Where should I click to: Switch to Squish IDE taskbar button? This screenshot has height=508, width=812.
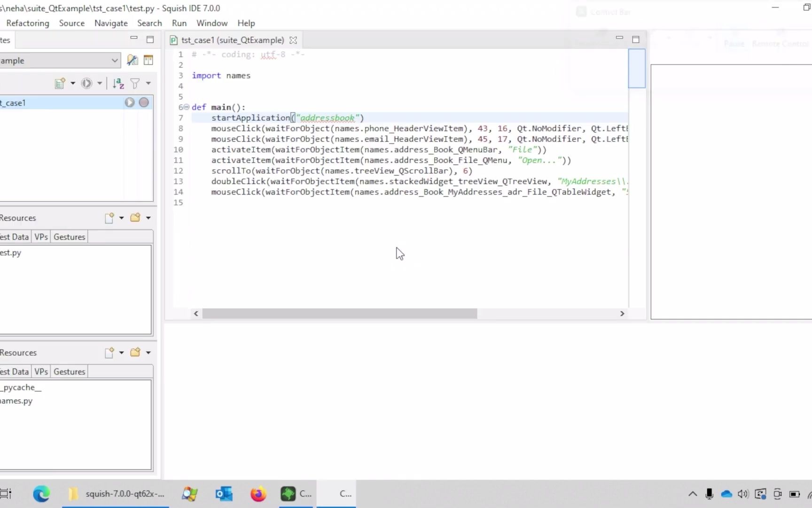point(296,494)
